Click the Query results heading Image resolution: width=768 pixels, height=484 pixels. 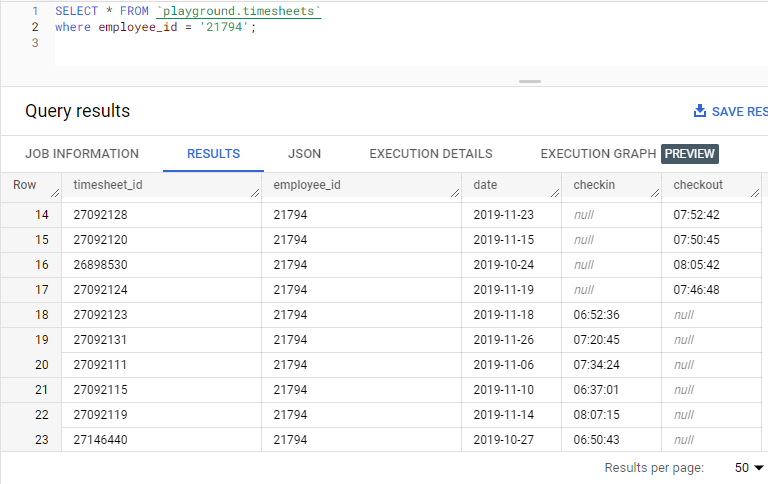coord(77,111)
